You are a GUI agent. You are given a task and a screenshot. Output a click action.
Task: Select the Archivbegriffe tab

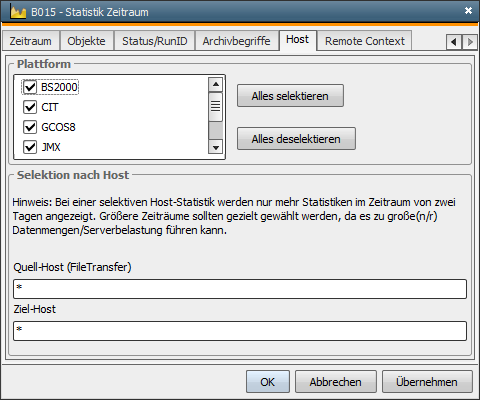pos(237,41)
